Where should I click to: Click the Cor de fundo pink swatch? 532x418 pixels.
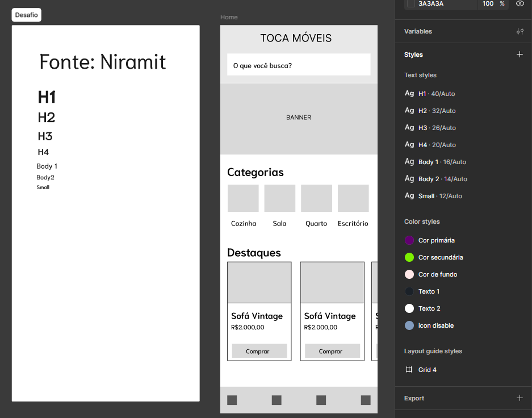click(409, 274)
